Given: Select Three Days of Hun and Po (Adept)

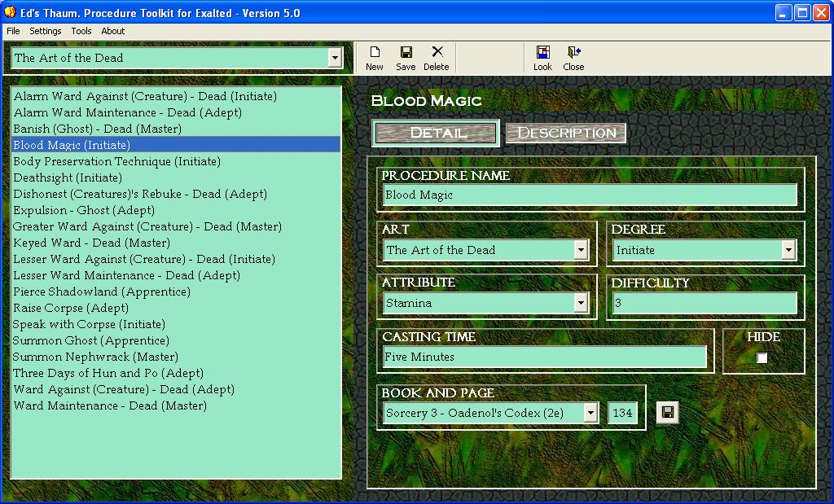Looking at the screenshot, I should (176, 373).
